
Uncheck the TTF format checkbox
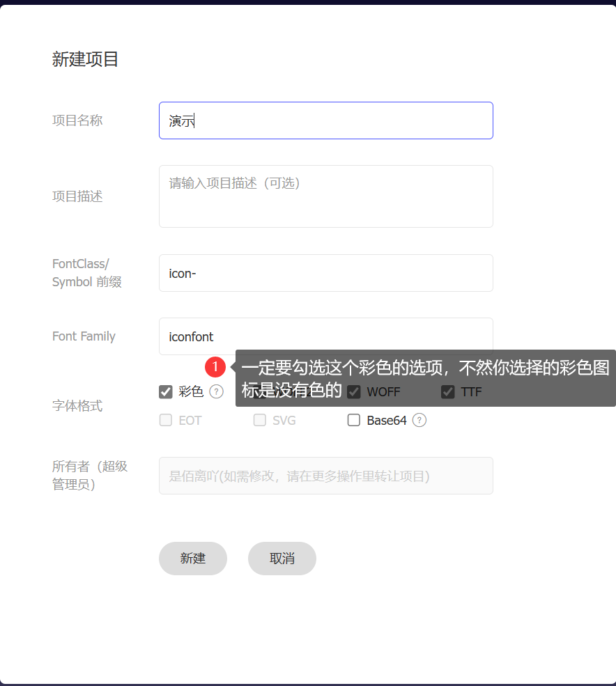point(448,392)
